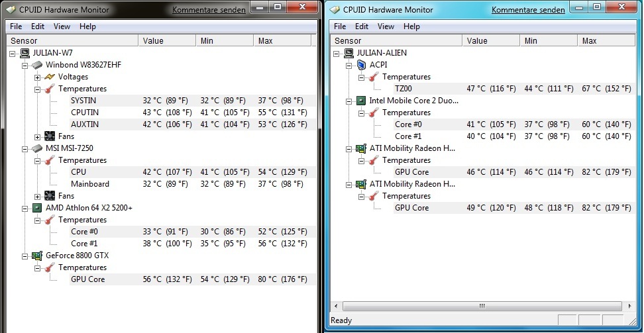
Task: Click the horizontal scrollbar thumb in right window
Action: (x=482, y=307)
